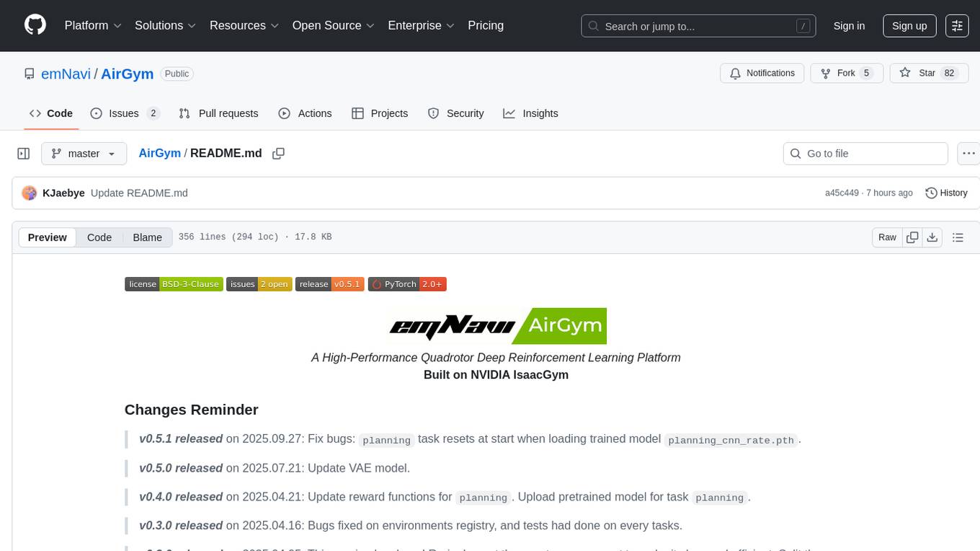Click the license BSD-3-Clause badge
Screen dimensions: 980x551
(x=174, y=284)
